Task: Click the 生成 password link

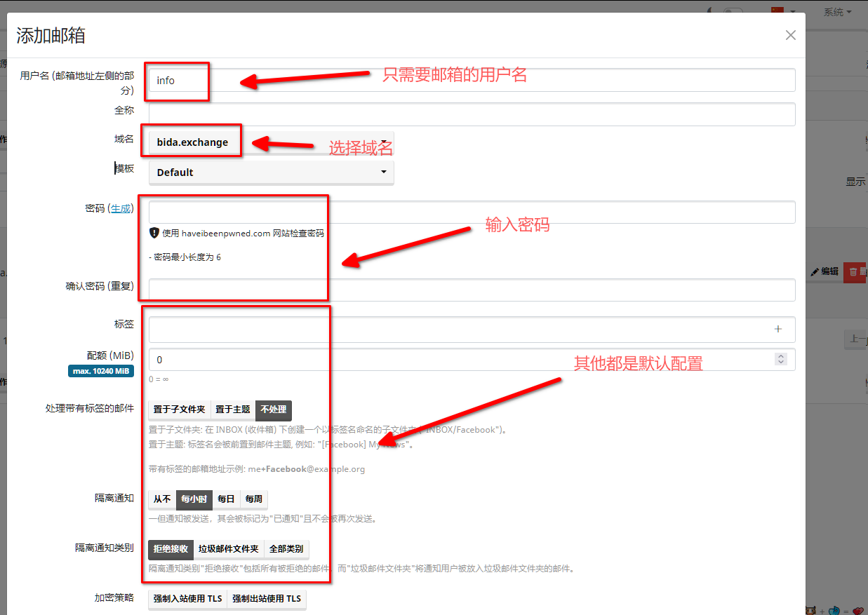Action: tap(121, 208)
